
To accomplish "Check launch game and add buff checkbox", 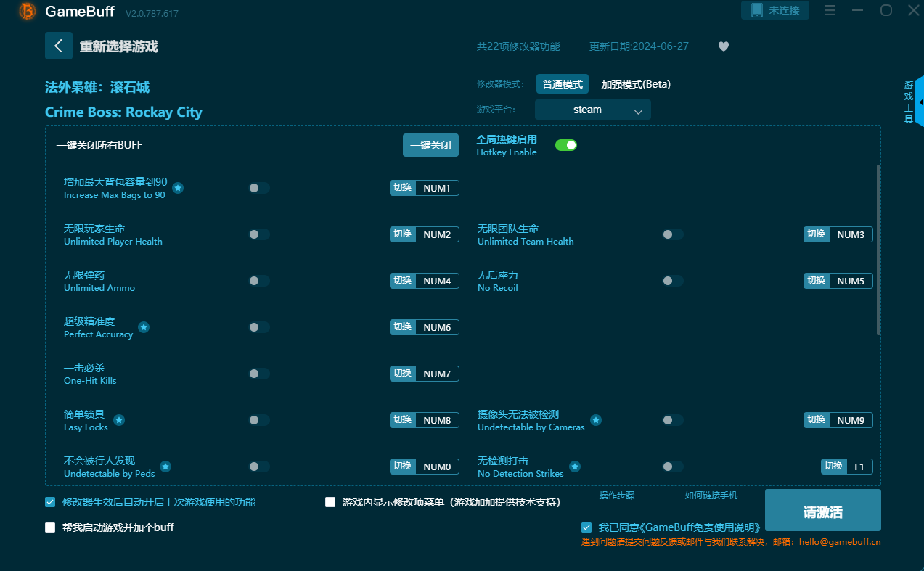I will click(x=50, y=527).
